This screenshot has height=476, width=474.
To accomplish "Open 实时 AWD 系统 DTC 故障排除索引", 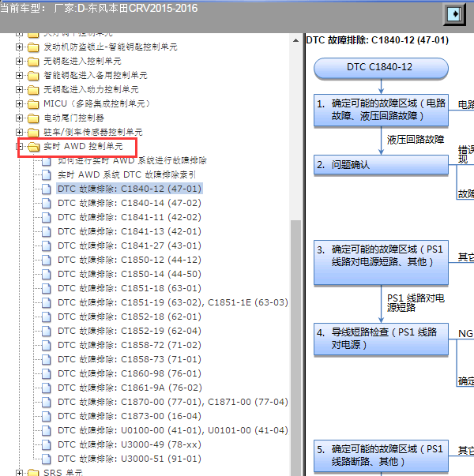I will pos(126,174).
